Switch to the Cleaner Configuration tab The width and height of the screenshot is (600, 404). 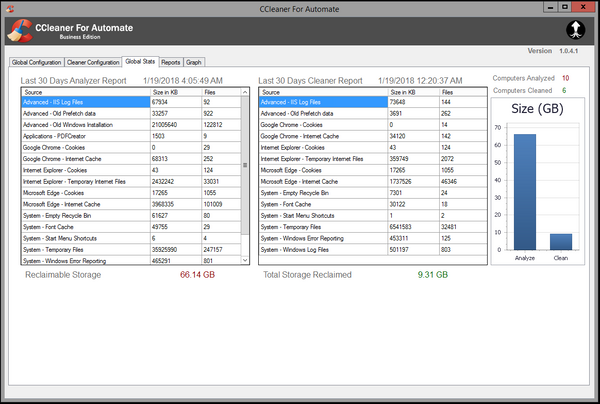93,62
